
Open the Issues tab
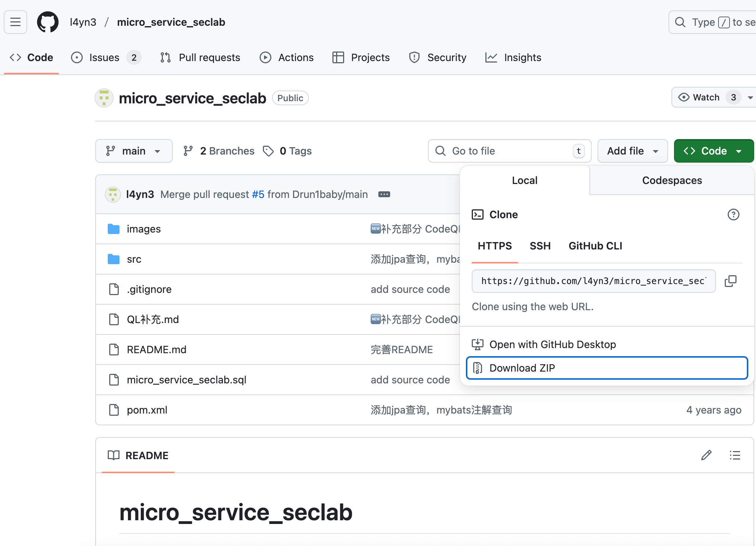click(106, 57)
